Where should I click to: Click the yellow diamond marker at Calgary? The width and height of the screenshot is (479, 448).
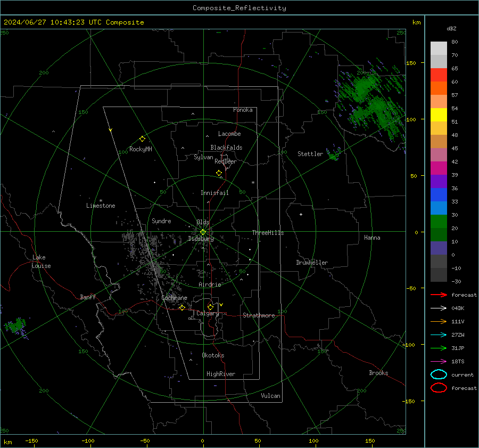tap(210, 307)
